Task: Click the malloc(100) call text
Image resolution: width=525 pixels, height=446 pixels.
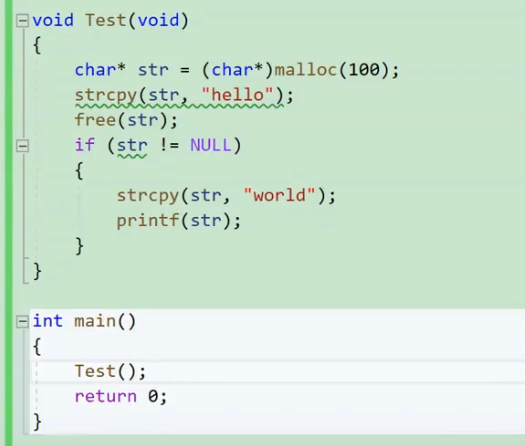Action: click(x=332, y=70)
